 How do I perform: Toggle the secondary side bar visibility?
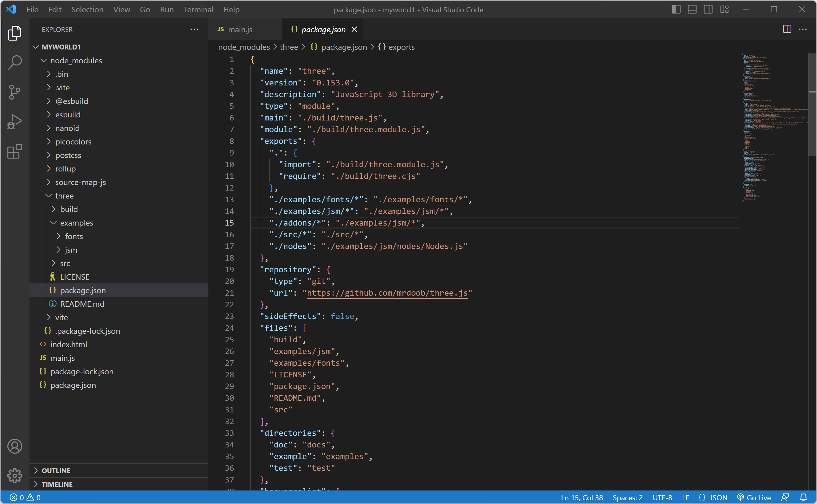pos(708,10)
